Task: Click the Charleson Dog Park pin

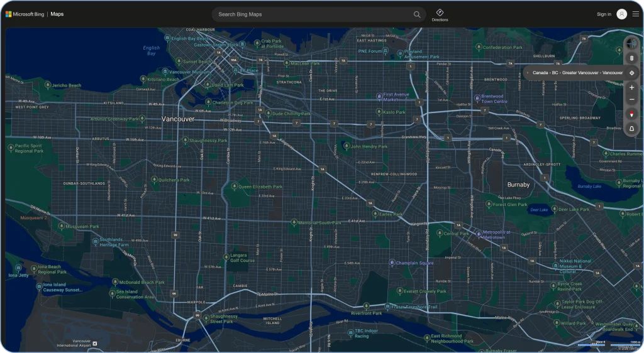Action: point(208,102)
